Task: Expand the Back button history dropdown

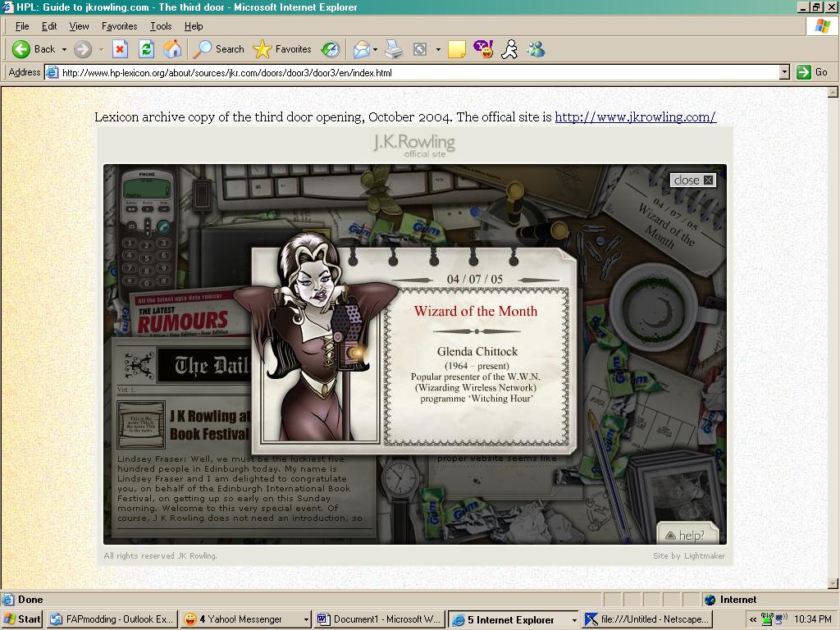Action: pyautogui.click(x=64, y=49)
